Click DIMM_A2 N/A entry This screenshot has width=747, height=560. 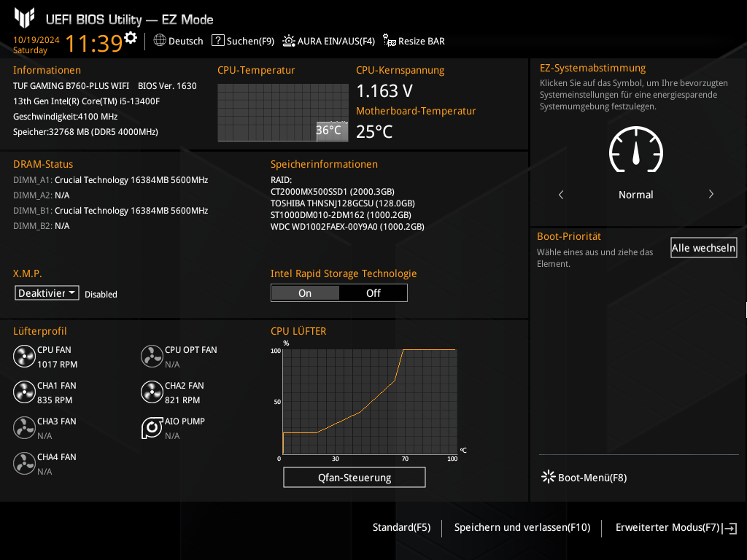42,195
